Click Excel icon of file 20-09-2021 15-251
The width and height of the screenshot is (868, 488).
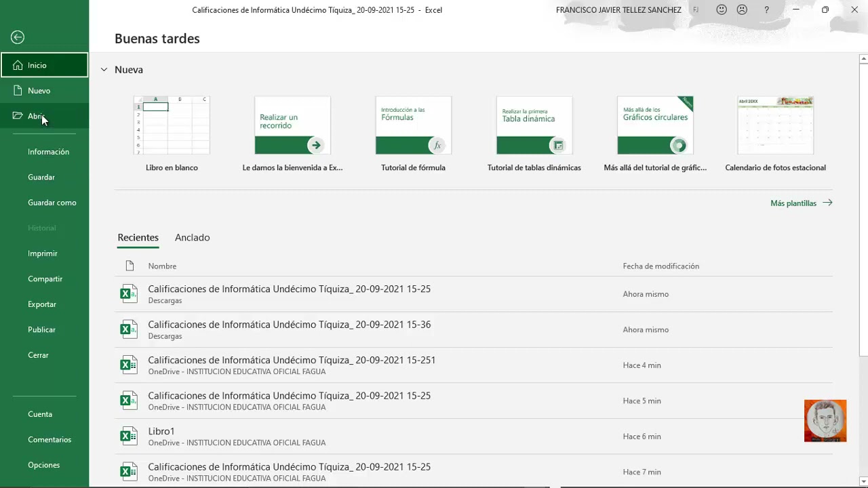[128, 365]
